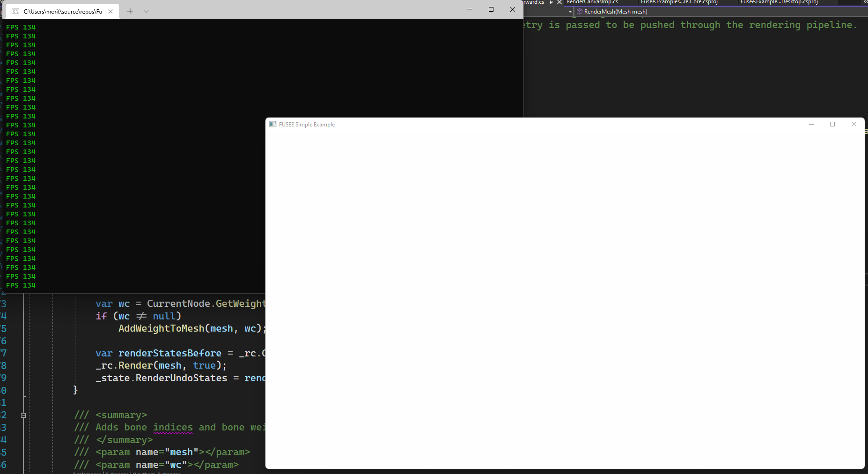
Task: Close the FUSEE Simple Example window
Action: coord(854,124)
